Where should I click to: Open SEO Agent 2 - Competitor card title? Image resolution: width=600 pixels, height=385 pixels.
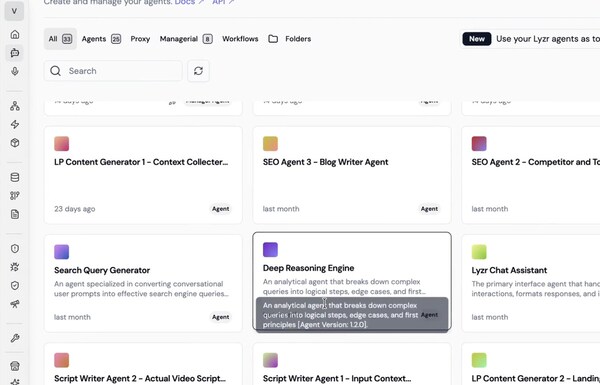click(535, 162)
